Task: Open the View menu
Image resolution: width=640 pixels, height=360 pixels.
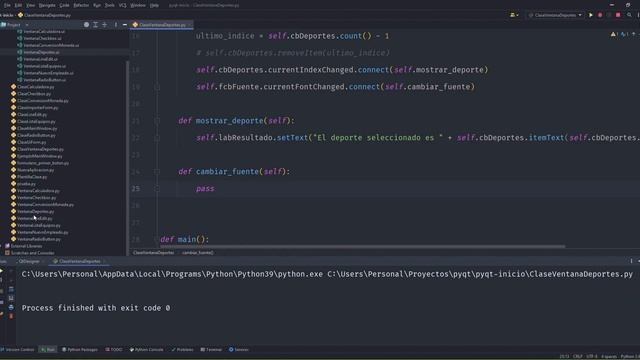Action: (31, 5)
